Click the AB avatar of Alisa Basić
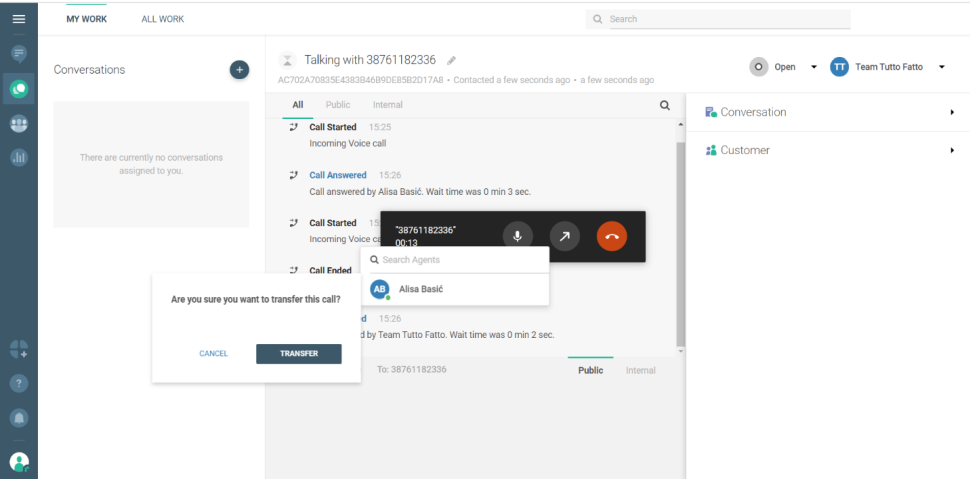970x479 pixels. coord(380,289)
